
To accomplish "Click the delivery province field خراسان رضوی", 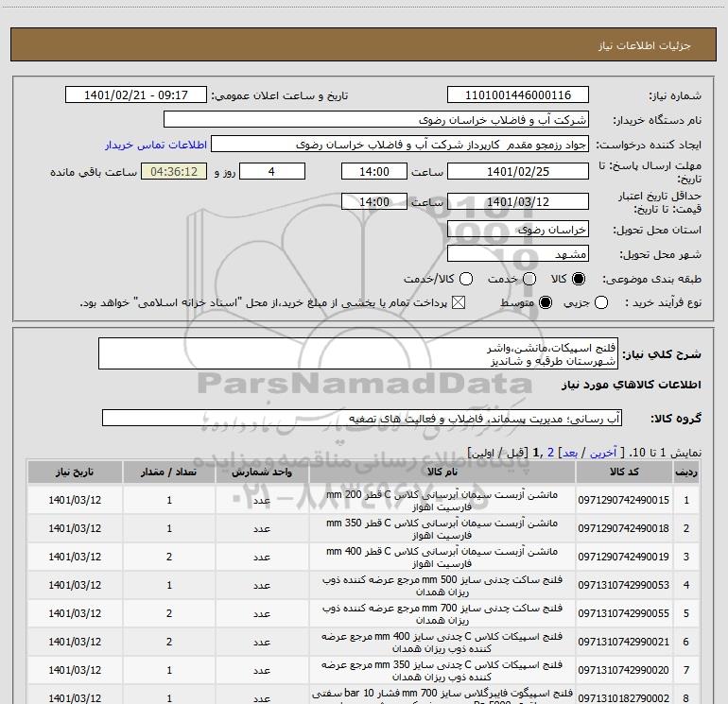I will 518,229.
